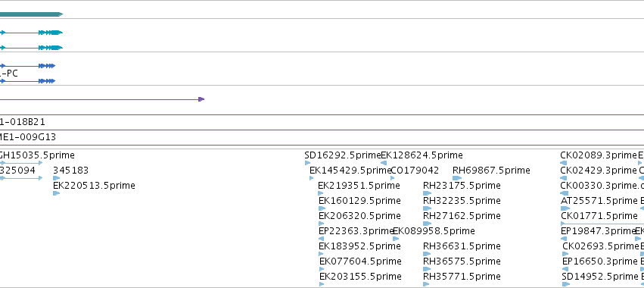Click the RH23175.5prime EST label
Viewport: 644px width, 288px height.
462,186
